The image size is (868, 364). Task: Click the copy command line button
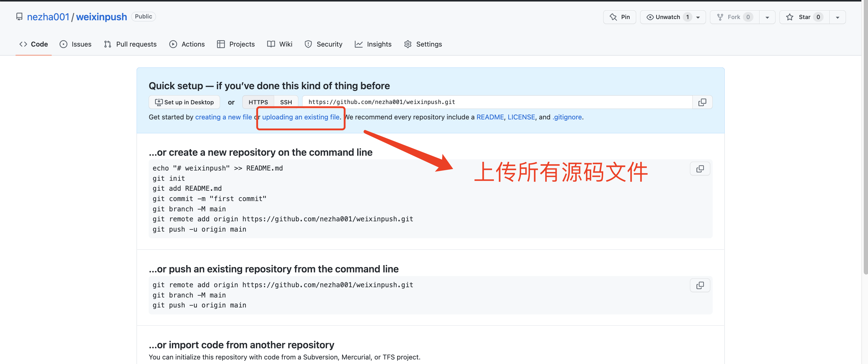pyautogui.click(x=700, y=168)
